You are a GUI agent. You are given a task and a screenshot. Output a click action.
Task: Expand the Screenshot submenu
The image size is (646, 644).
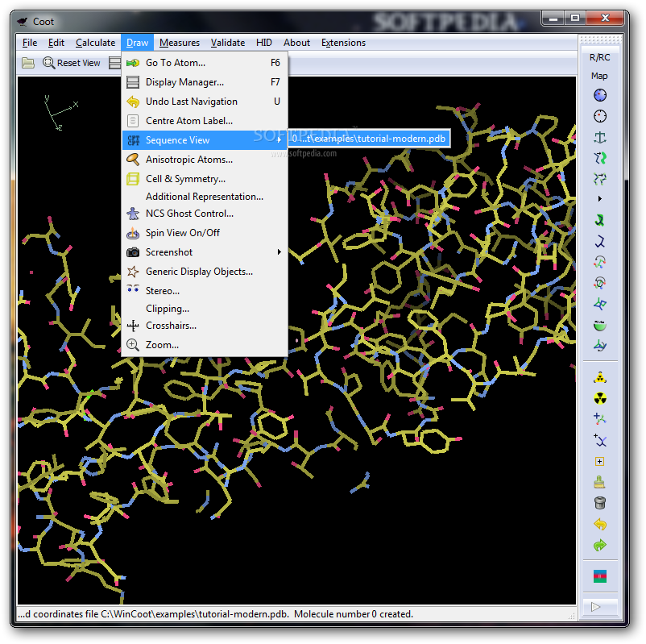pos(205,252)
